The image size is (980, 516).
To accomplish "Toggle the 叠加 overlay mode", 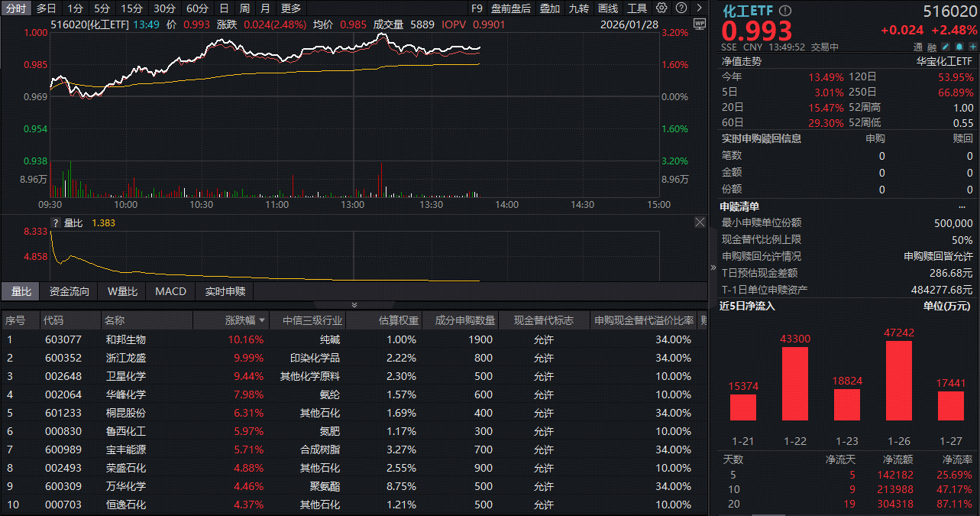I will point(551,8).
